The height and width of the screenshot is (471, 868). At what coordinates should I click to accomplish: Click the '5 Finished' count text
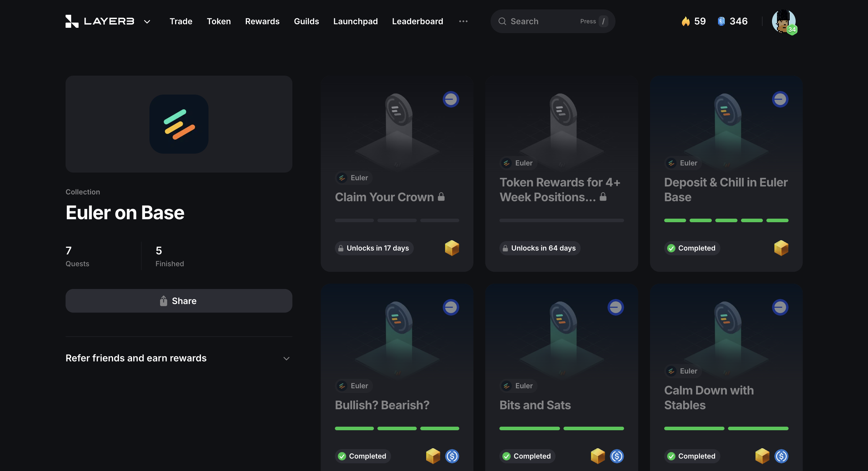(170, 256)
